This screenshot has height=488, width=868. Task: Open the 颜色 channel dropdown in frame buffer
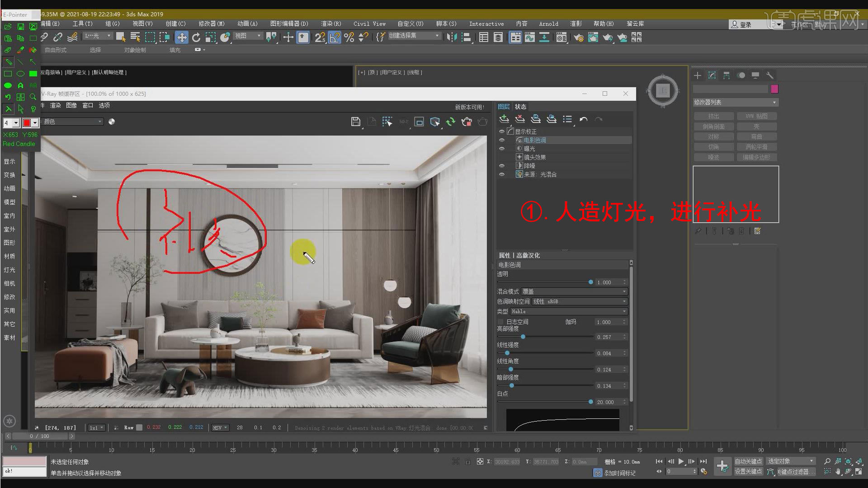(x=72, y=122)
